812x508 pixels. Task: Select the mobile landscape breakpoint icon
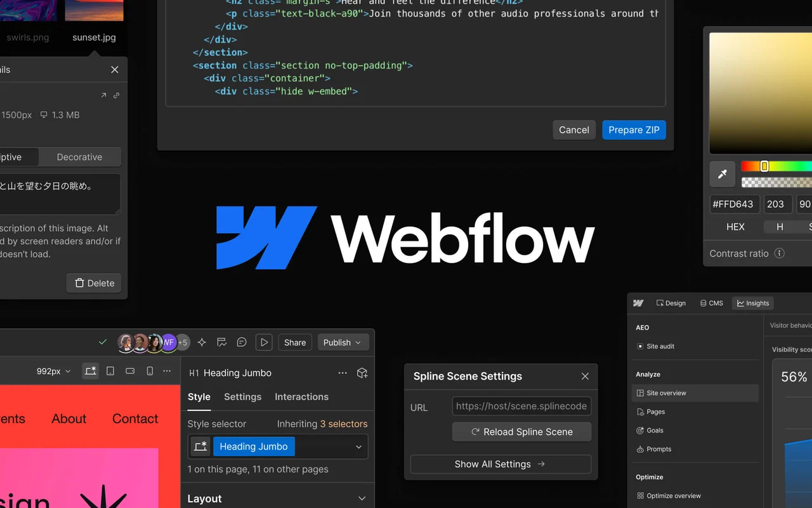pos(130,371)
